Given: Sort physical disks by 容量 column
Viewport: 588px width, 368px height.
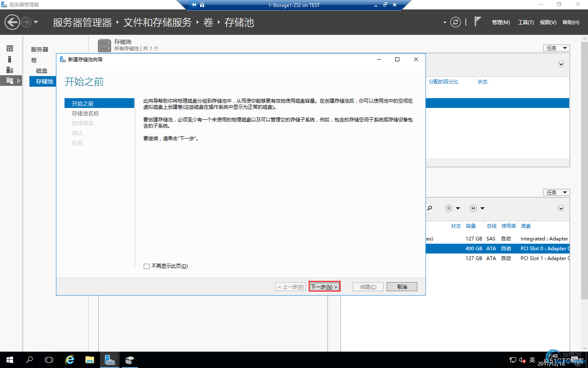Looking at the screenshot, I should (471, 226).
